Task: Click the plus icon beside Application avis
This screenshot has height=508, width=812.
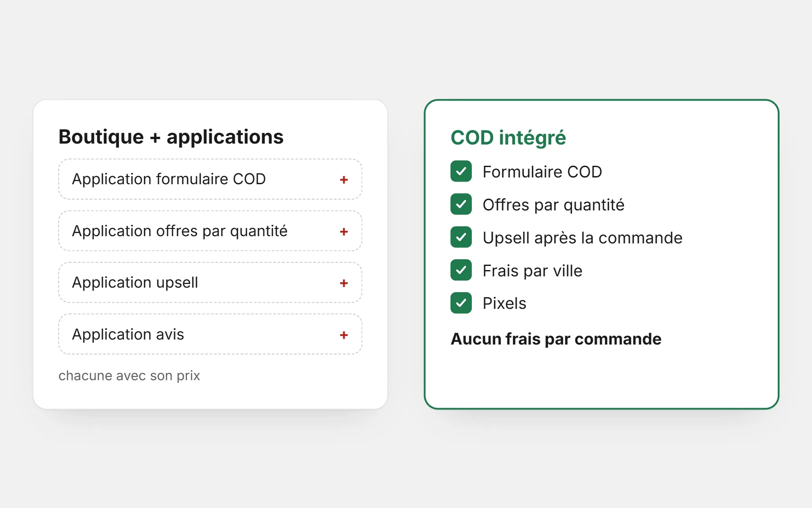Action: coord(344,335)
